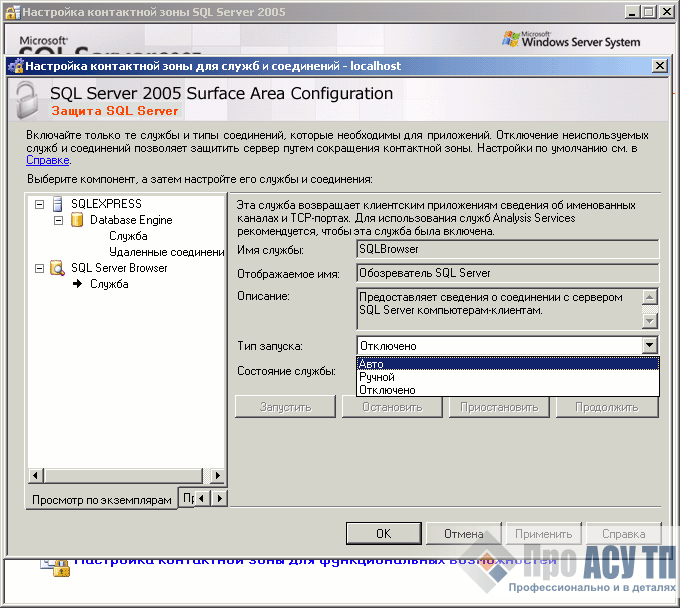The width and height of the screenshot is (680, 608).
Task: Click the Продолжить button
Action: (x=607, y=407)
